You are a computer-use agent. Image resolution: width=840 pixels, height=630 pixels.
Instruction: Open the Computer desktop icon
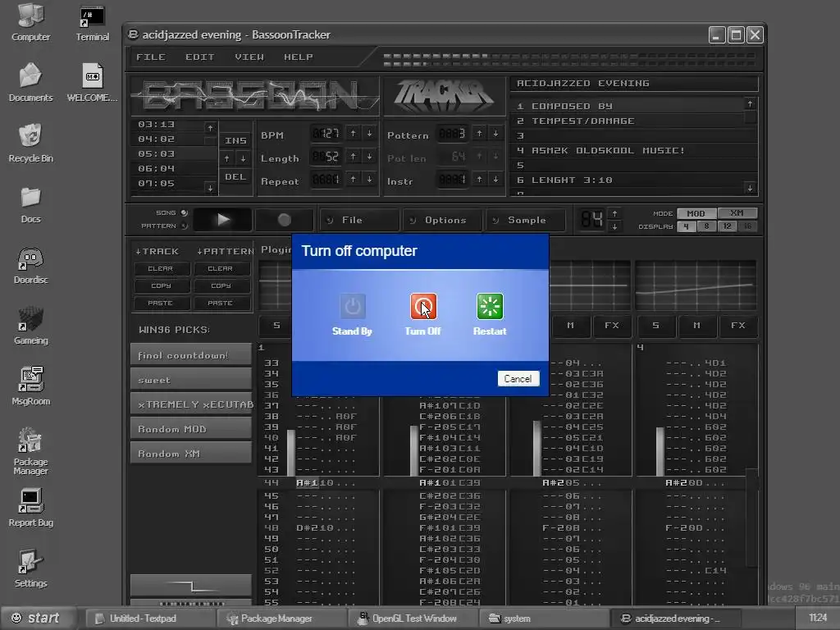(30, 22)
